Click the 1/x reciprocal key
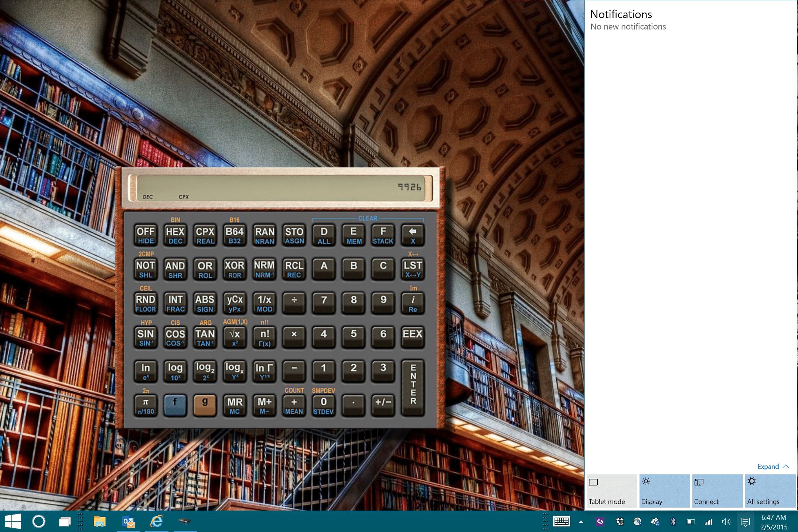The width and height of the screenshot is (798, 532). point(265,304)
